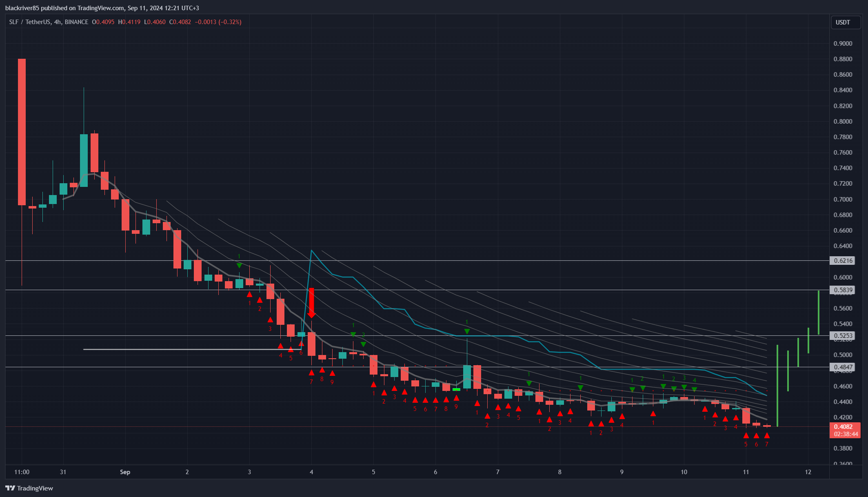Click the high price value H0.4119
The width and height of the screenshot is (868, 497).
click(129, 22)
